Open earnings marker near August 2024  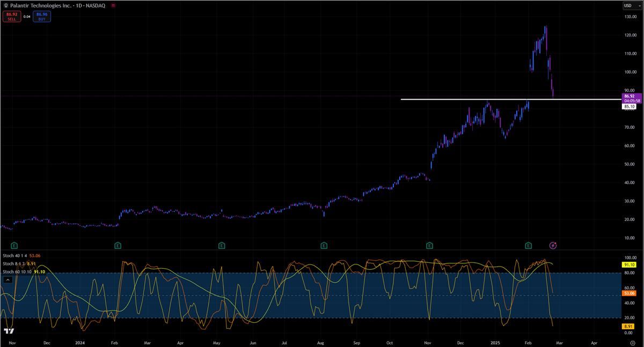point(324,245)
